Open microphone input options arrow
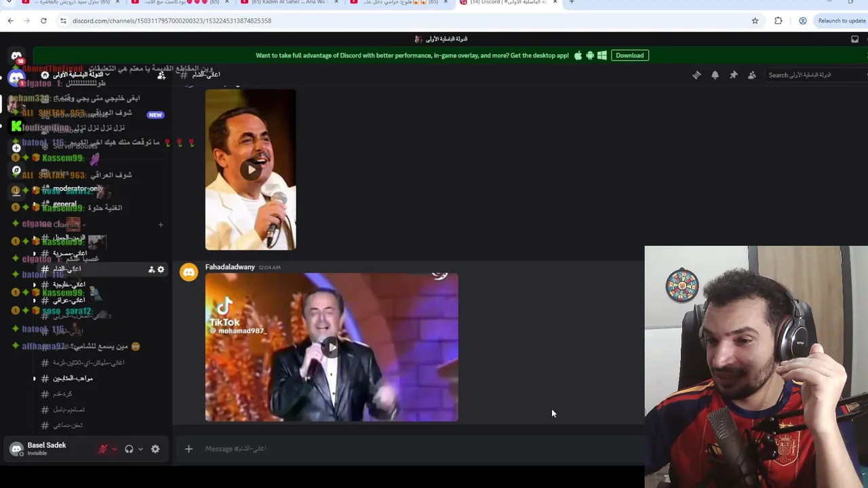This screenshot has width=868, height=488. (x=114, y=449)
